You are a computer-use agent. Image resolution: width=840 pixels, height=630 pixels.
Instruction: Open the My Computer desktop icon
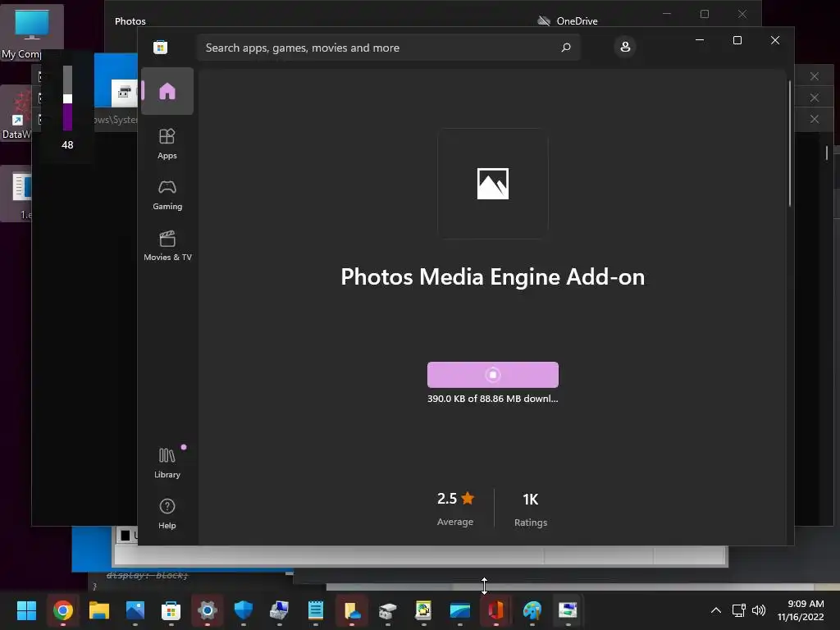pos(31,33)
